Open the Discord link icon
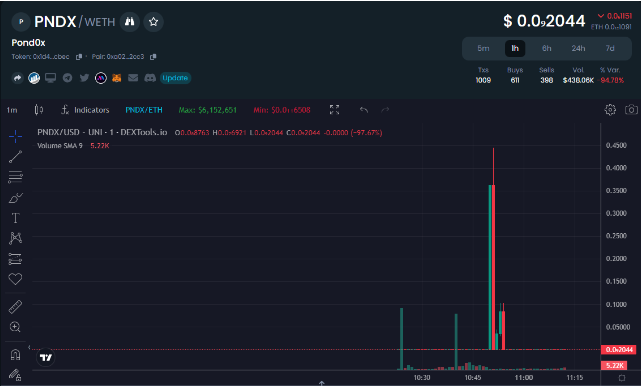The image size is (641, 386). [x=150, y=78]
